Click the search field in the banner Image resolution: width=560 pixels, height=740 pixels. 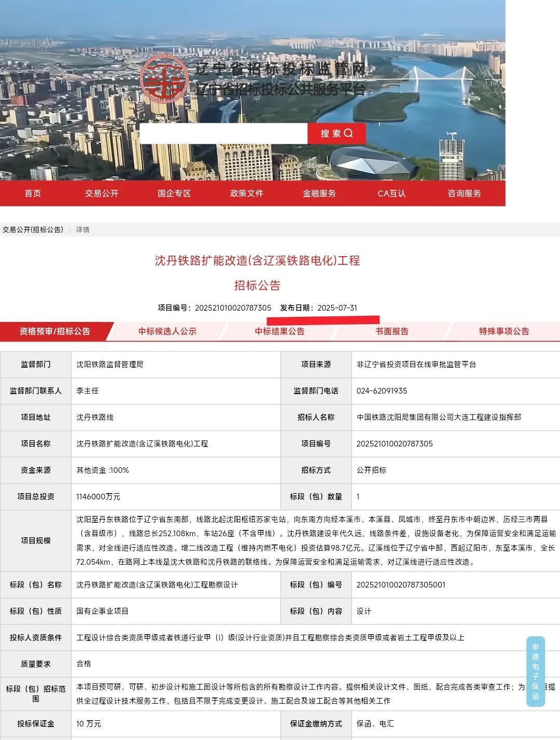tap(223, 133)
